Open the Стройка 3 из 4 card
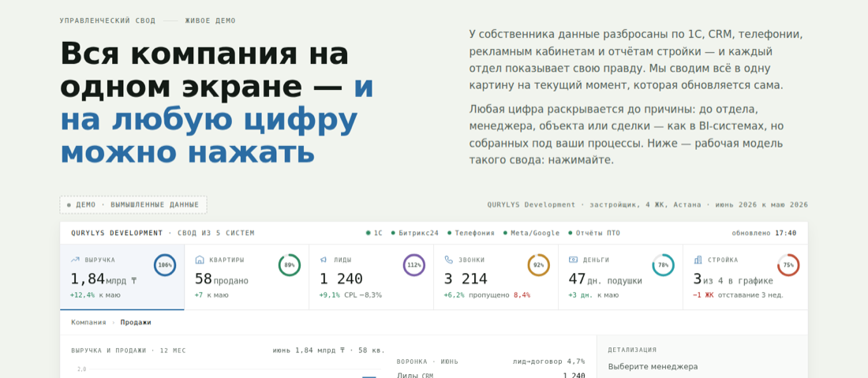868x378 pixels. 745,277
